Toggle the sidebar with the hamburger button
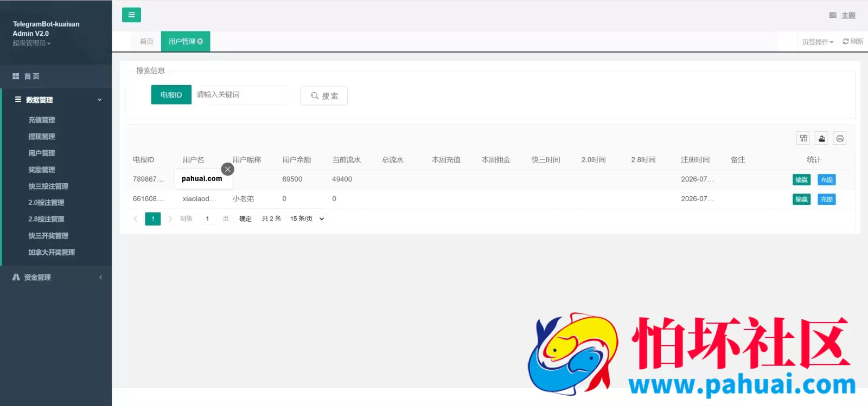Viewport: 868px width, 406px height. pyautogui.click(x=131, y=15)
